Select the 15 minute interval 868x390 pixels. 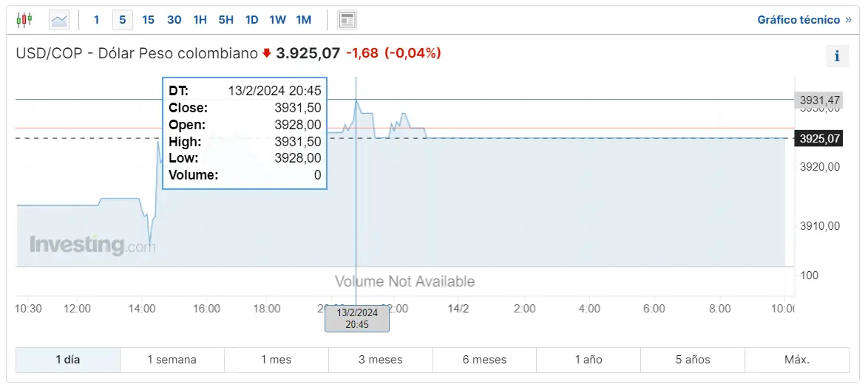click(149, 20)
